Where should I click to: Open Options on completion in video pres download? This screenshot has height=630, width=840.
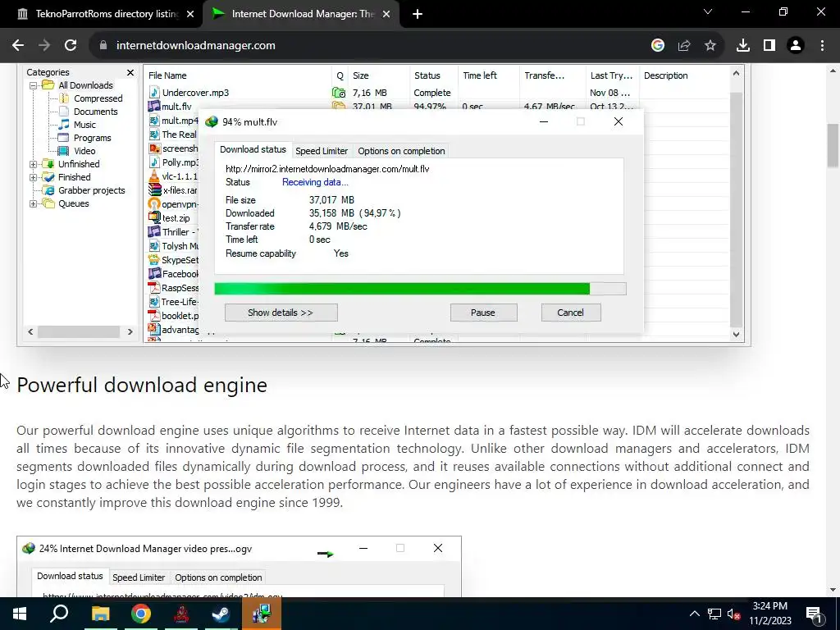click(218, 577)
